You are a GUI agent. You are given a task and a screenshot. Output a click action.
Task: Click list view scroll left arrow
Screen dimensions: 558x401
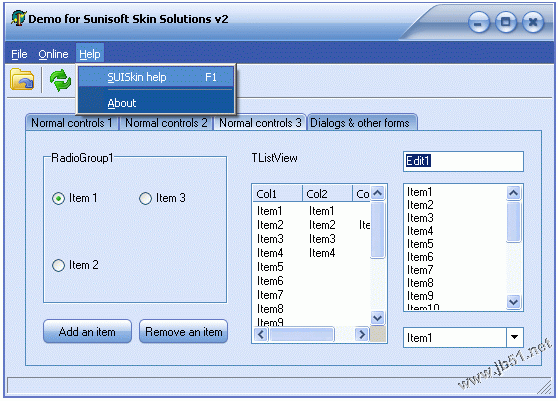[x=261, y=334]
